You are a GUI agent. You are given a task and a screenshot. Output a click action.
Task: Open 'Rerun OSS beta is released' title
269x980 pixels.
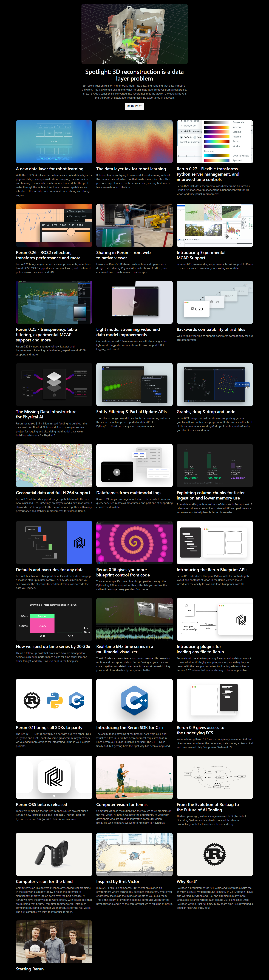[x=41, y=805]
